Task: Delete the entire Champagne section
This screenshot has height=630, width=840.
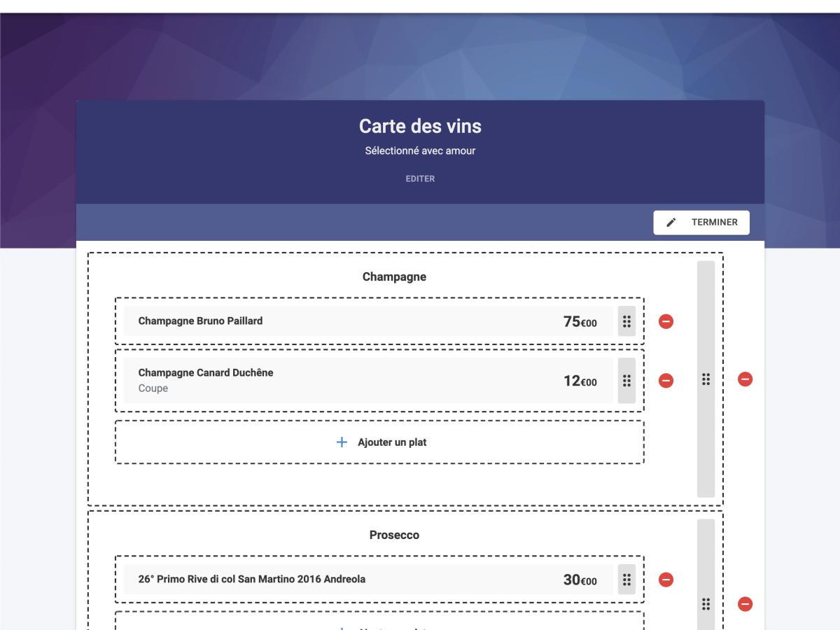Action: tap(745, 379)
